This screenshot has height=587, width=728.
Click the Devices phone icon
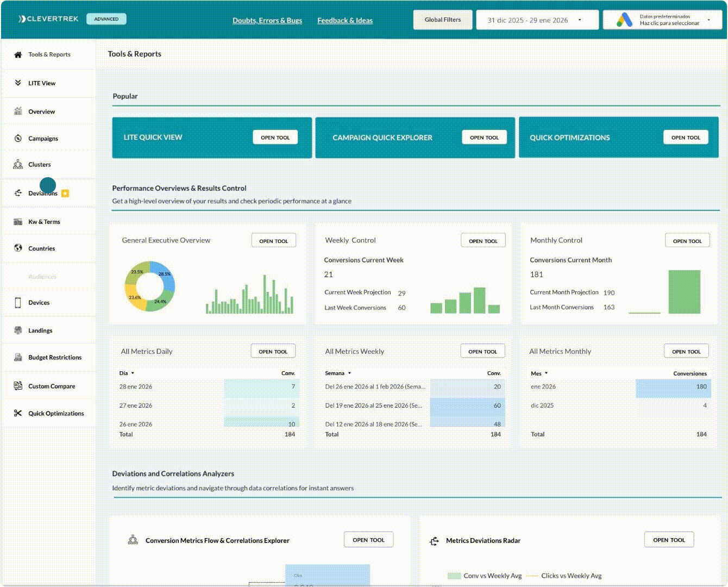pyautogui.click(x=18, y=303)
